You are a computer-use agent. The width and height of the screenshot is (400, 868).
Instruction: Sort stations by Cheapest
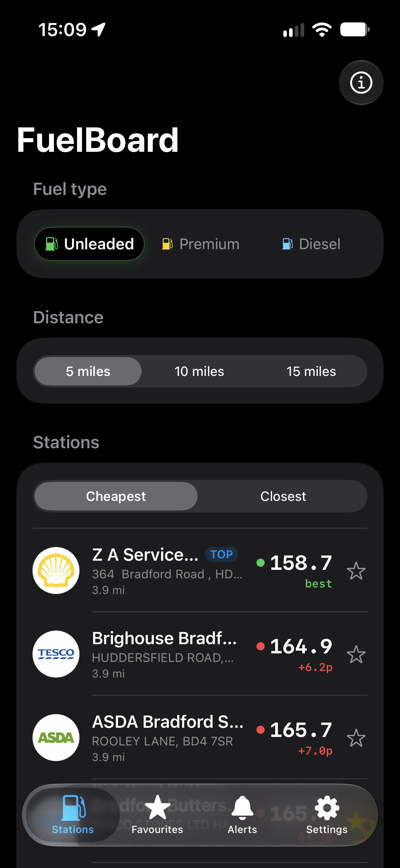point(116,496)
